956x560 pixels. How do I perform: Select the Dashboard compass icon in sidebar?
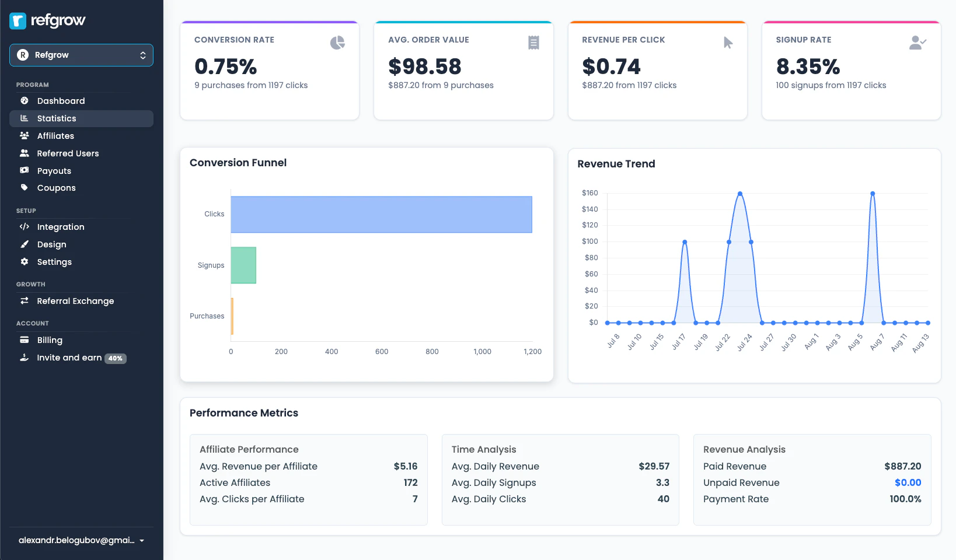click(24, 100)
